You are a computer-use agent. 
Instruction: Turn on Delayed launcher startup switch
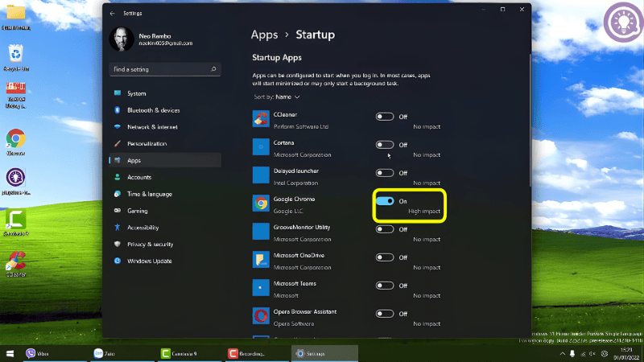[x=385, y=173]
